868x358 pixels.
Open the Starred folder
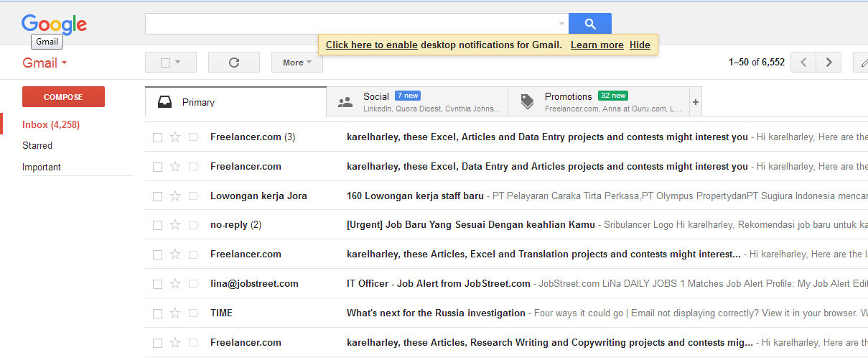[x=37, y=145]
